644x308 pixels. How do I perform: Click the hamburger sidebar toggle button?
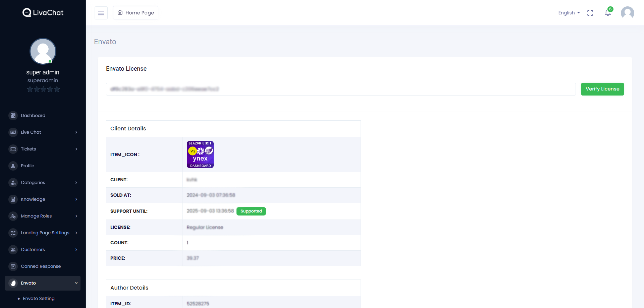[x=101, y=13]
